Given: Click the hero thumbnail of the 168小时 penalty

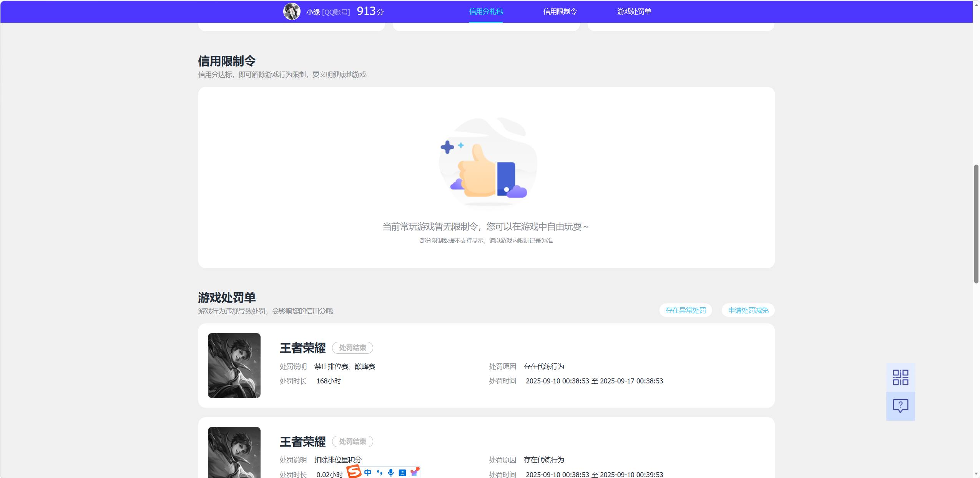Looking at the screenshot, I should 234,365.
